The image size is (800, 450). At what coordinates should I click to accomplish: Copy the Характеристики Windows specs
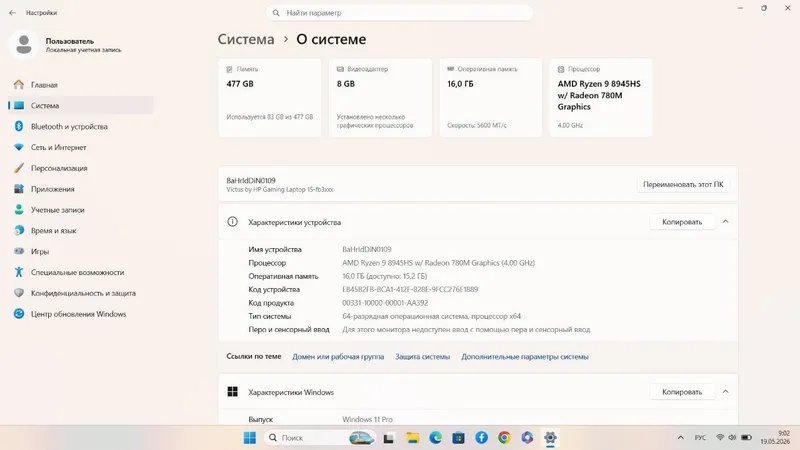(x=682, y=392)
